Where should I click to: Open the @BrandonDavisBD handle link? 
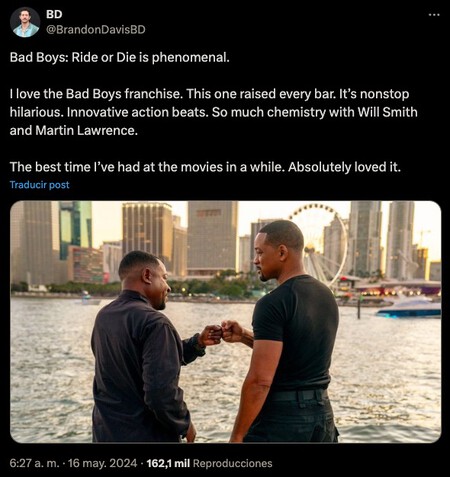coord(95,30)
